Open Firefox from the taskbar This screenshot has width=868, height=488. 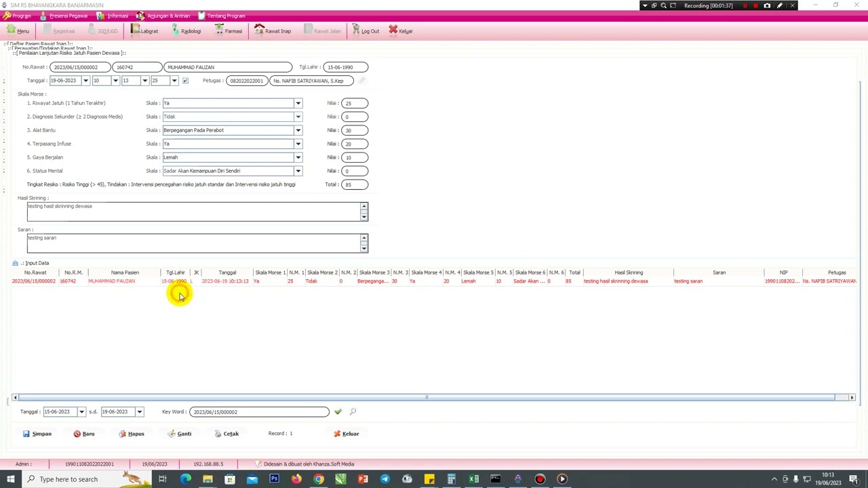(x=296, y=479)
